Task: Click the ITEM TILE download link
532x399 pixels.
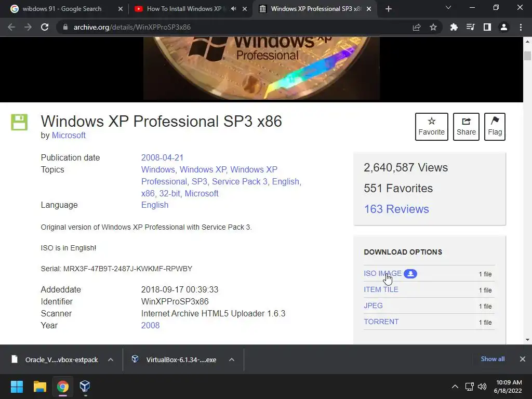Action: point(381,289)
